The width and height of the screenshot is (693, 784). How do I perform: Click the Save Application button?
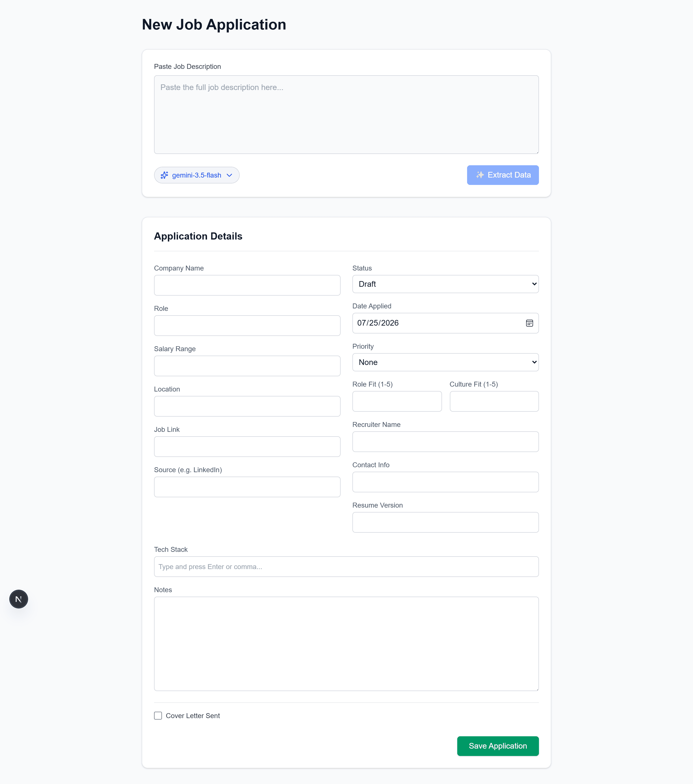[x=498, y=746]
